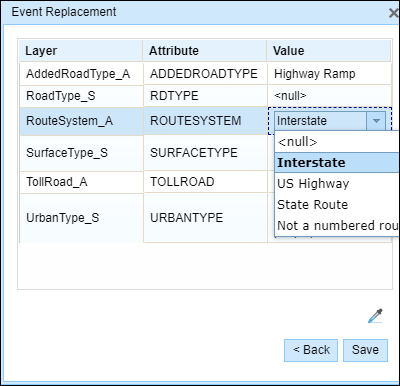400x386 pixels.
Task: Collapse the ROUTESYSTEM dropdown using its arrow
Action: [x=376, y=121]
